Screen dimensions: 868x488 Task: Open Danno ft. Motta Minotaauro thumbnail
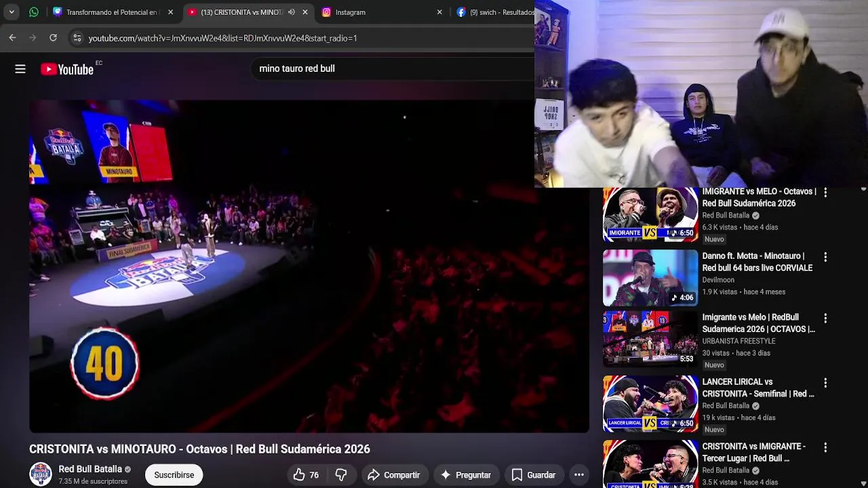coord(650,278)
